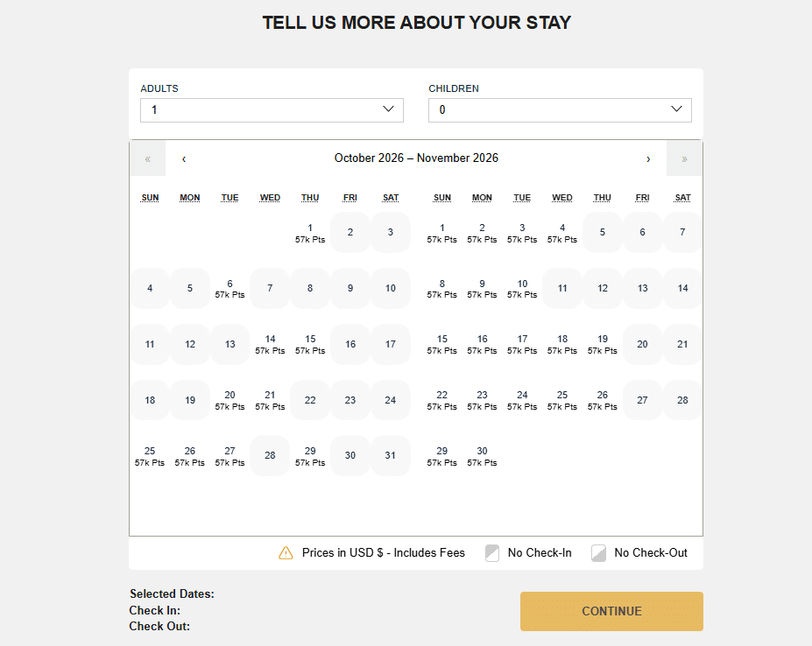Click the next month single arrow

(648, 158)
